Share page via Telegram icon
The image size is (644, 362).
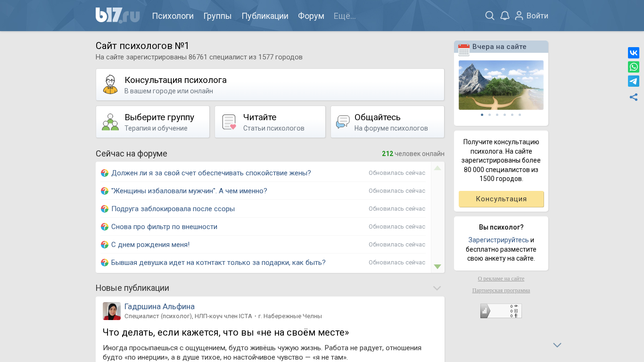634,81
